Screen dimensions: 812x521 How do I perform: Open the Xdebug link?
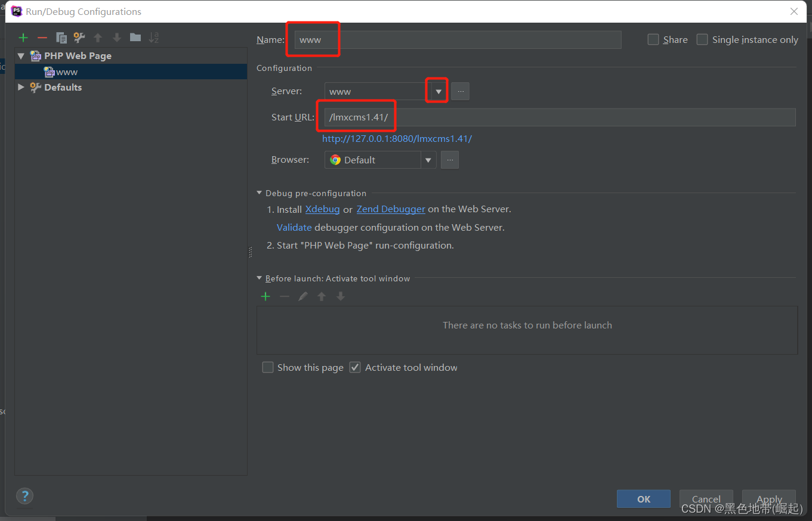(322, 209)
